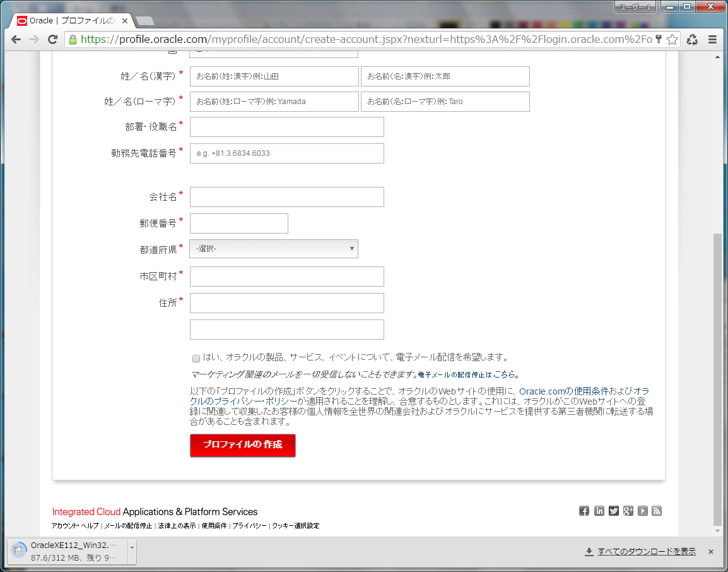Viewport: 728px width, 572px height.
Task: Open the メールの配信停止 footer link
Action: pos(128,525)
